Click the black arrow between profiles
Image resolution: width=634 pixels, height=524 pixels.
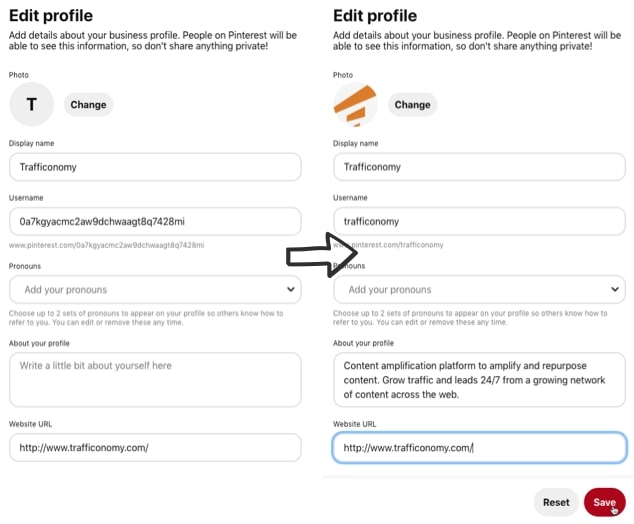pos(322,255)
